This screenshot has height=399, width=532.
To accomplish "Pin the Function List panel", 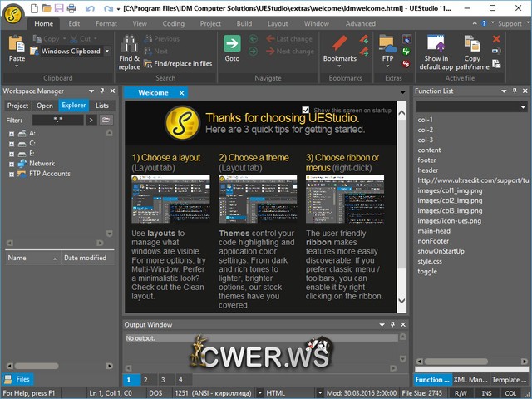I will (515, 91).
